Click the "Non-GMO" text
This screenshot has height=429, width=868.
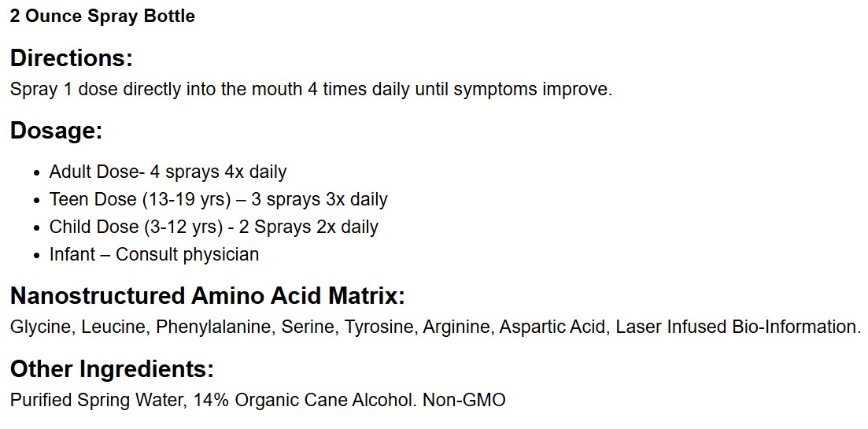(x=464, y=400)
